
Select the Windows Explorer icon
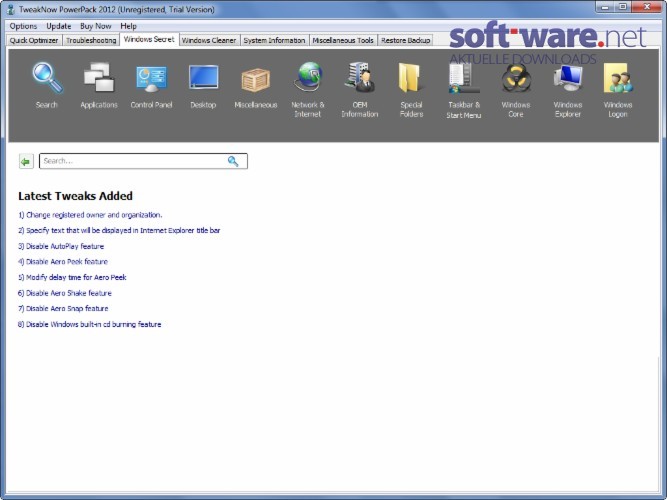(568, 78)
